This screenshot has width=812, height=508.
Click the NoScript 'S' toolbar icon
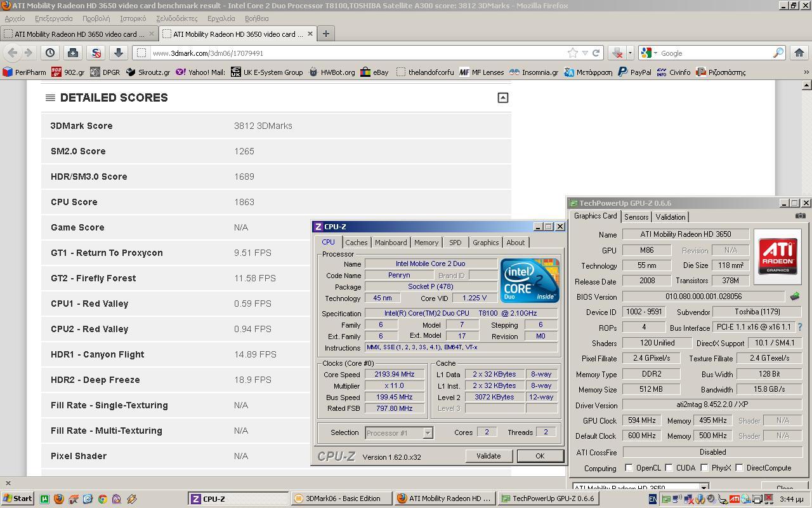(x=96, y=53)
